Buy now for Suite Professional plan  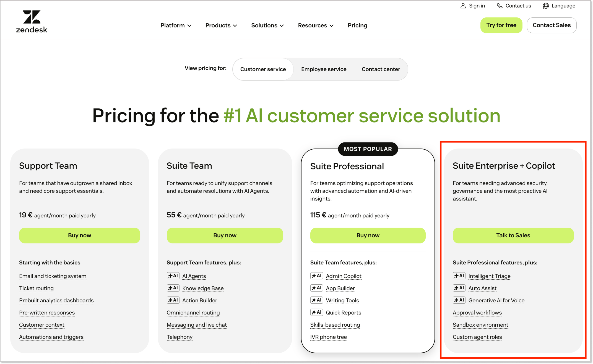click(x=368, y=235)
